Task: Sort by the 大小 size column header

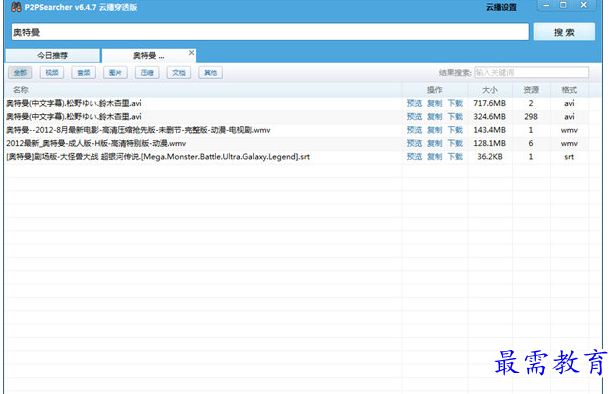Action: click(x=490, y=90)
